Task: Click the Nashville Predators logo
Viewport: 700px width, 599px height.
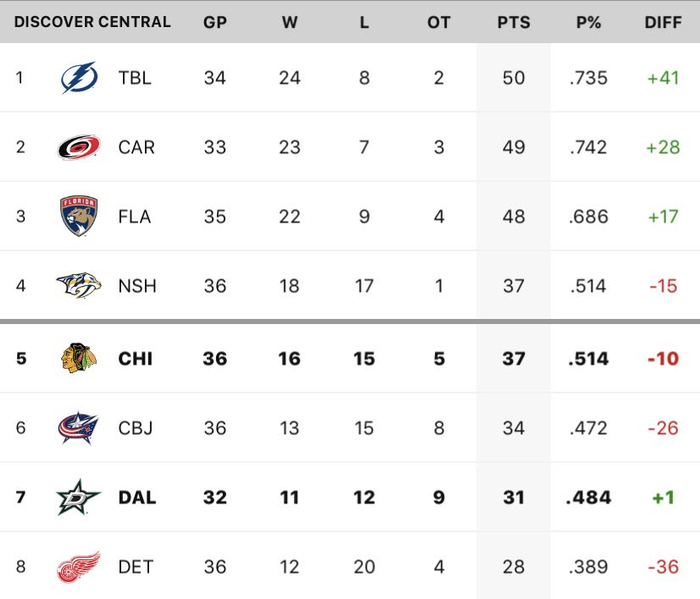Action: (x=78, y=286)
